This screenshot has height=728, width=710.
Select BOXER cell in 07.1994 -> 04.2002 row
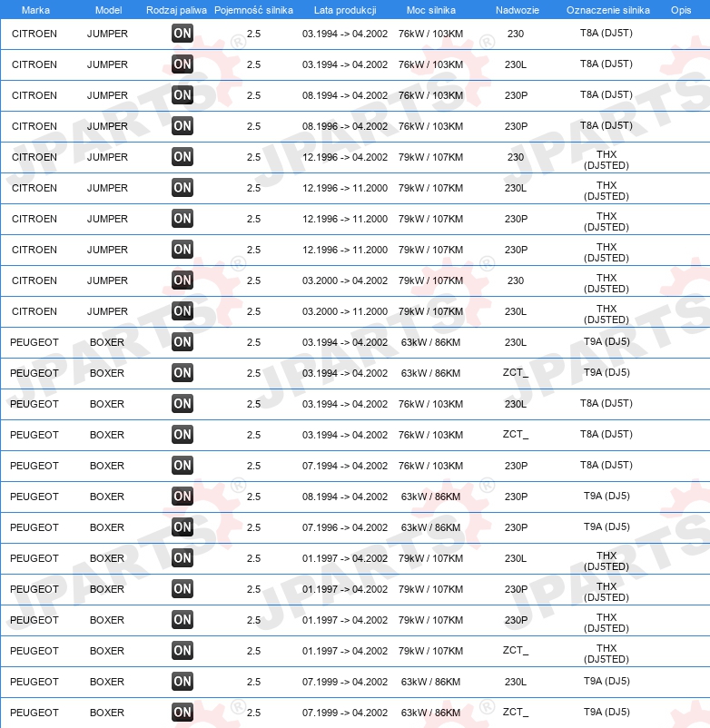point(107,466)
